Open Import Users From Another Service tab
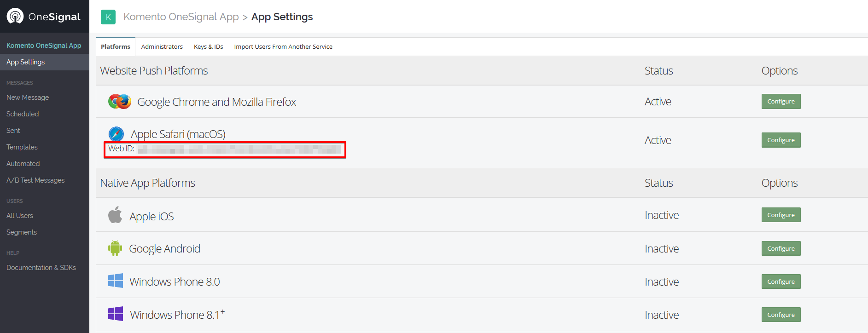Screen dimensions: 868x333 coord(283,47)
